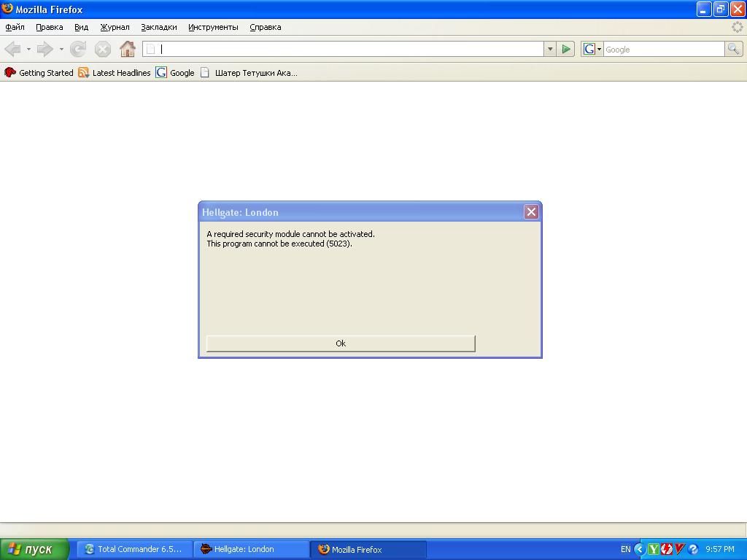The width and height of the screenshot is (747, 560).
Task: Restore down the Firefox window
Action: (720, 9)
